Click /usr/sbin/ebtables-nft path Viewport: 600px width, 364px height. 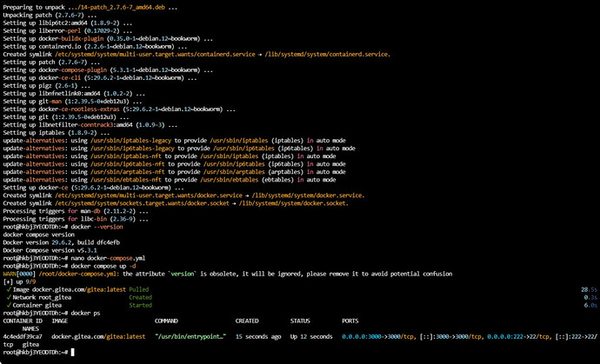click(x=126, y=180)
